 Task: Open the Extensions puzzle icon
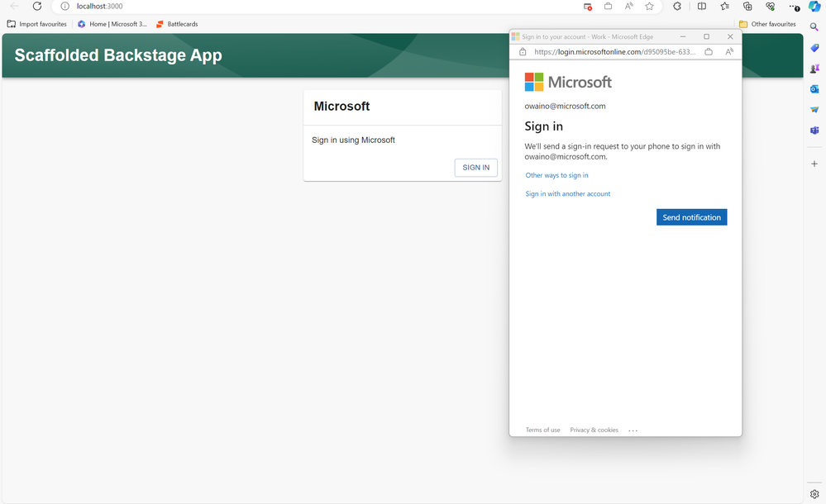pyautogui.click(x=677, y=7)
